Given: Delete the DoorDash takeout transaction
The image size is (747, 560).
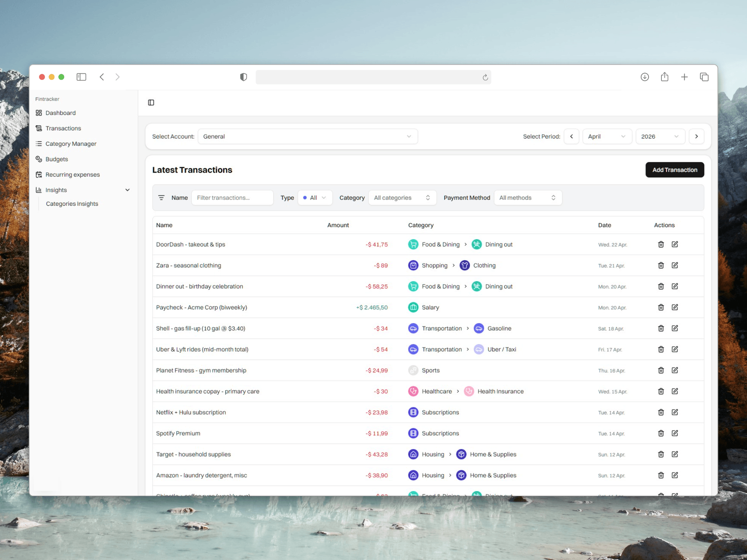Looking at the screenshot, I should point(661,244).
